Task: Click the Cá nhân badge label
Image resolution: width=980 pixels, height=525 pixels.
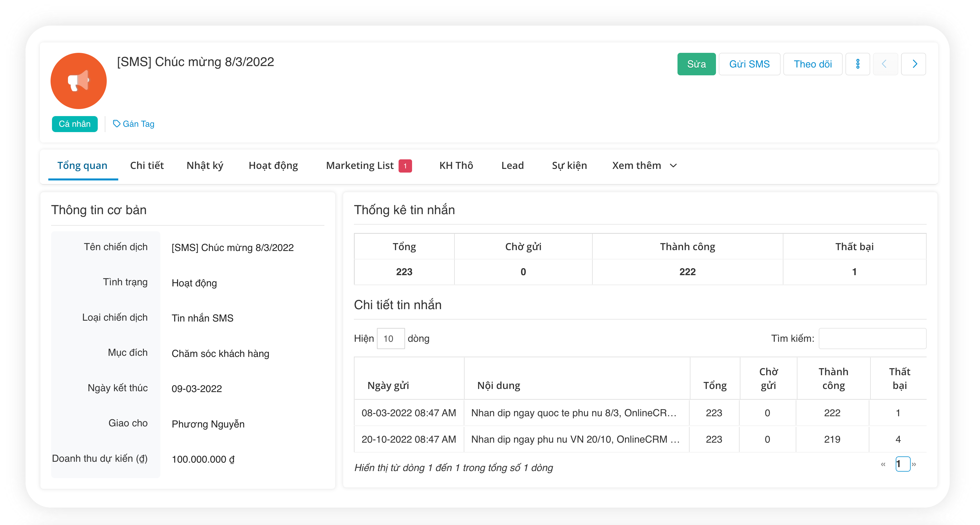Action: coord(74,124)
